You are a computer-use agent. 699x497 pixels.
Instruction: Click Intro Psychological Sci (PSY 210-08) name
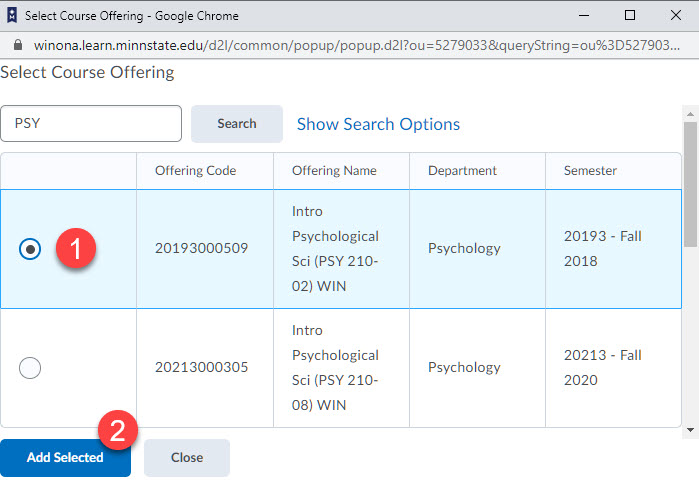tap(335, 367)
